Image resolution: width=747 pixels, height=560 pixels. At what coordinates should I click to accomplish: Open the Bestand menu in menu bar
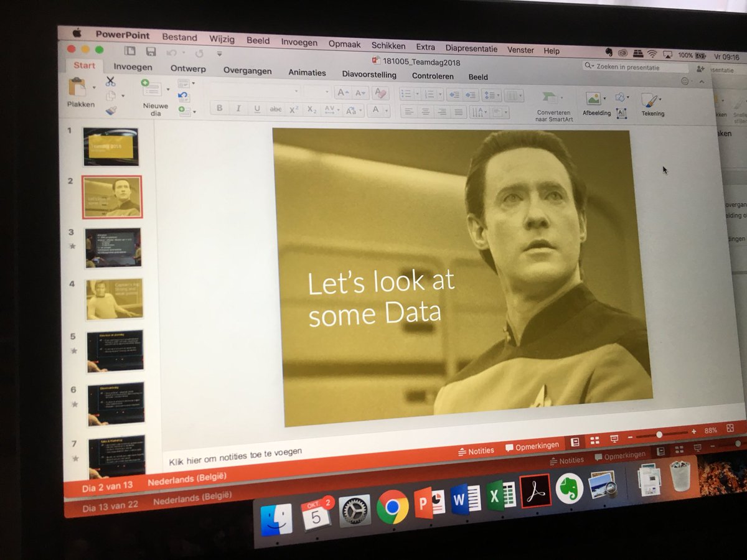pyautogui.click(x=179, y=37)
